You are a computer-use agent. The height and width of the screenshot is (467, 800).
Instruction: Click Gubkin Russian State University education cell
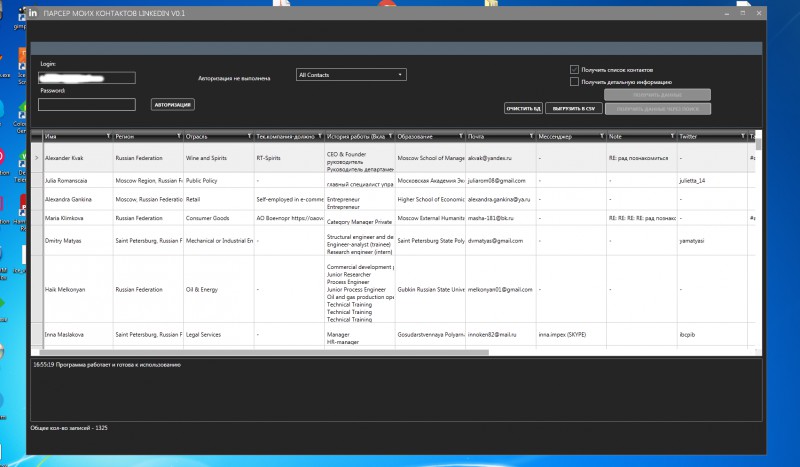[430, 289]
